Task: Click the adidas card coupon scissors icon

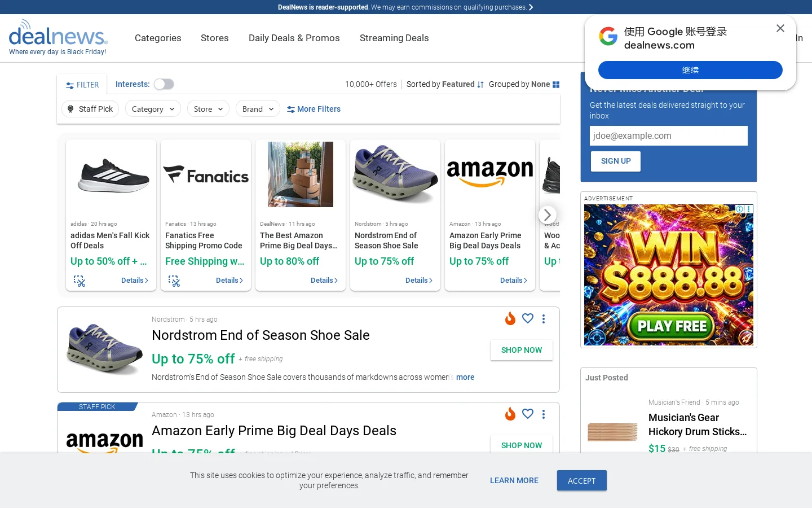Action: [x=80, y=281]
